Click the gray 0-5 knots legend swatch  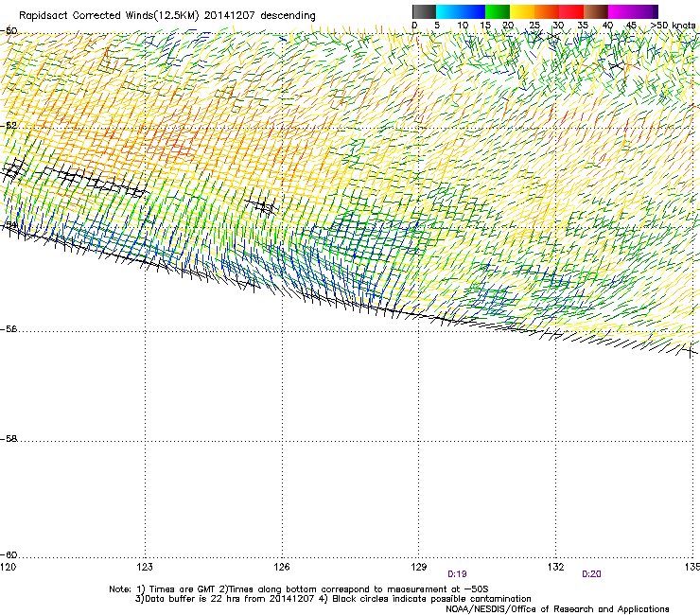[424, 11]
